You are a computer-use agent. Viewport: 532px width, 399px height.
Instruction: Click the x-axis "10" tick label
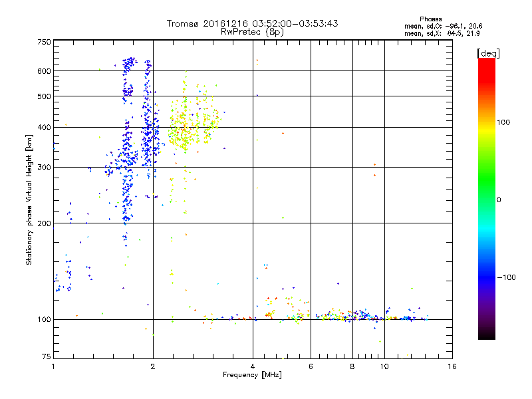point(384,366)
